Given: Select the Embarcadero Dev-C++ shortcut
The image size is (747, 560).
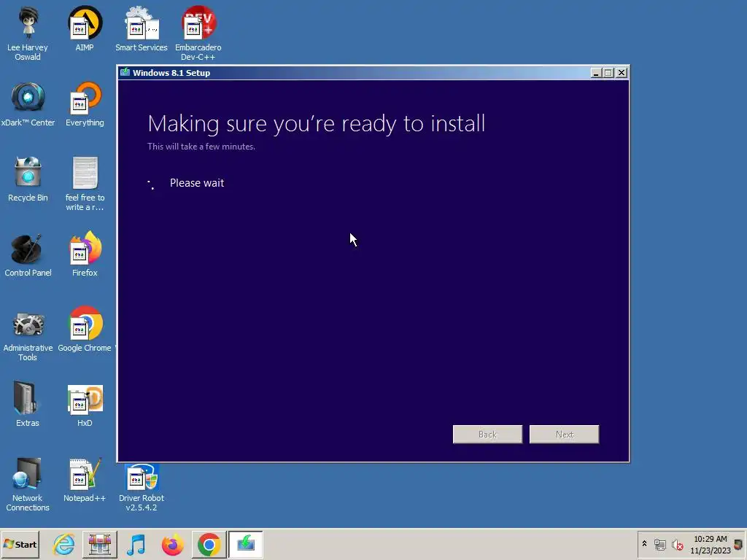Looking at the screenshot, I should 198,34.
